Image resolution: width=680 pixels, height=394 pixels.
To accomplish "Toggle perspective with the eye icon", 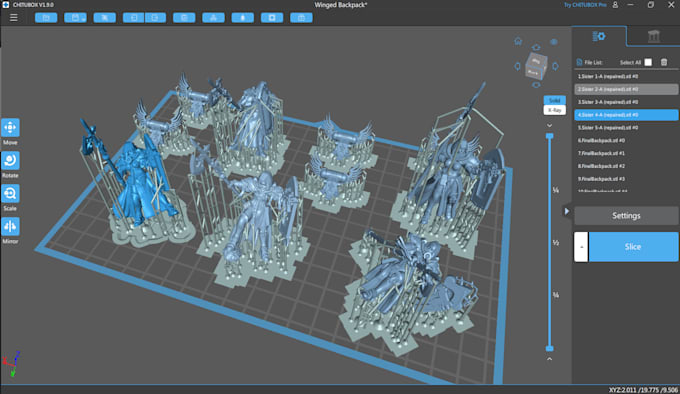I will tap(554, 42).
